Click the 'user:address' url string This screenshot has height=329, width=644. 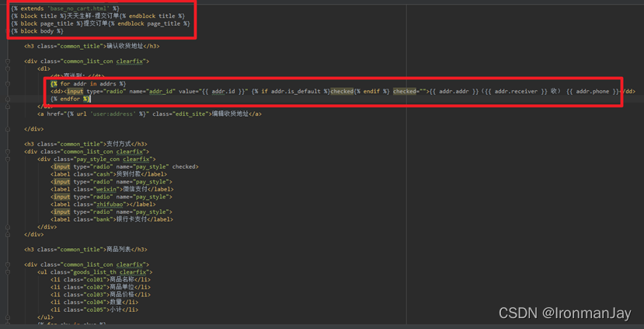coord(113,114)
